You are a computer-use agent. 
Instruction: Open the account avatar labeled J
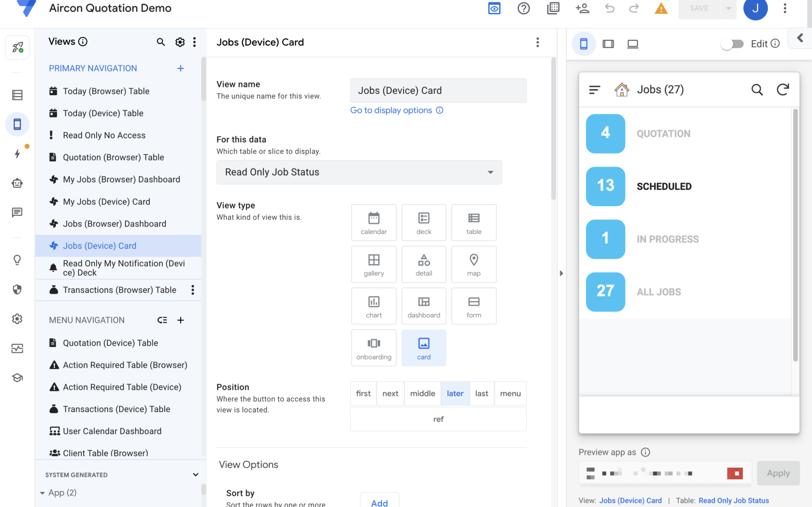click(x=755, y=8)
